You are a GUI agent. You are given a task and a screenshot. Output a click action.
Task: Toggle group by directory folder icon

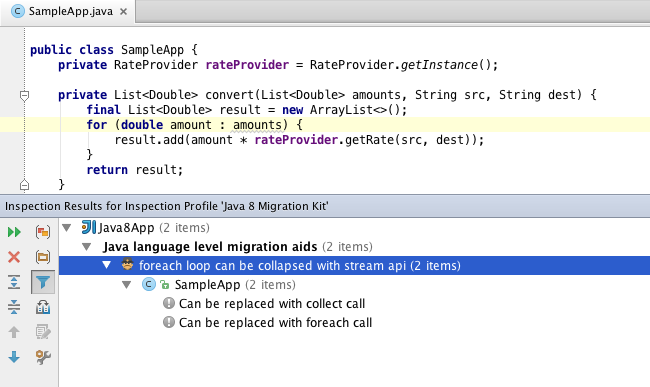43,257
